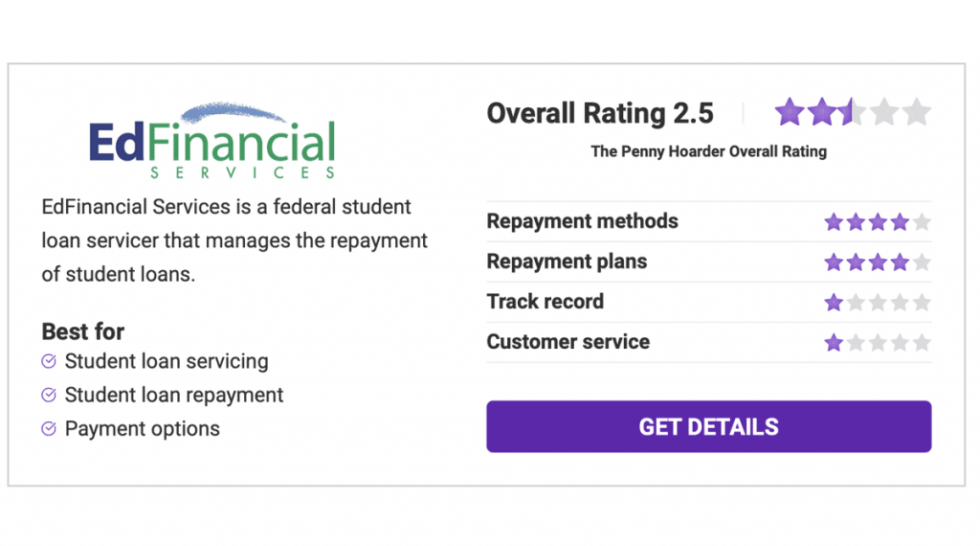Click the Overall Rating star row

(852, 113)
